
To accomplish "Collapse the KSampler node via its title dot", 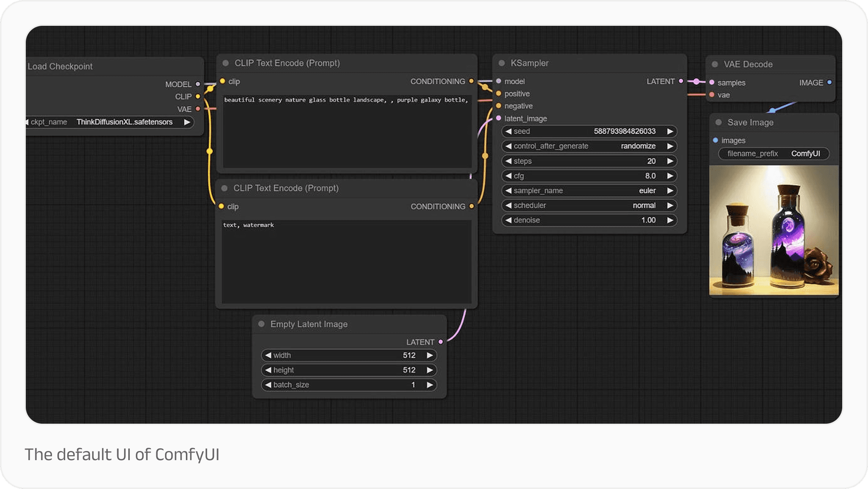I will pos(501,63).
